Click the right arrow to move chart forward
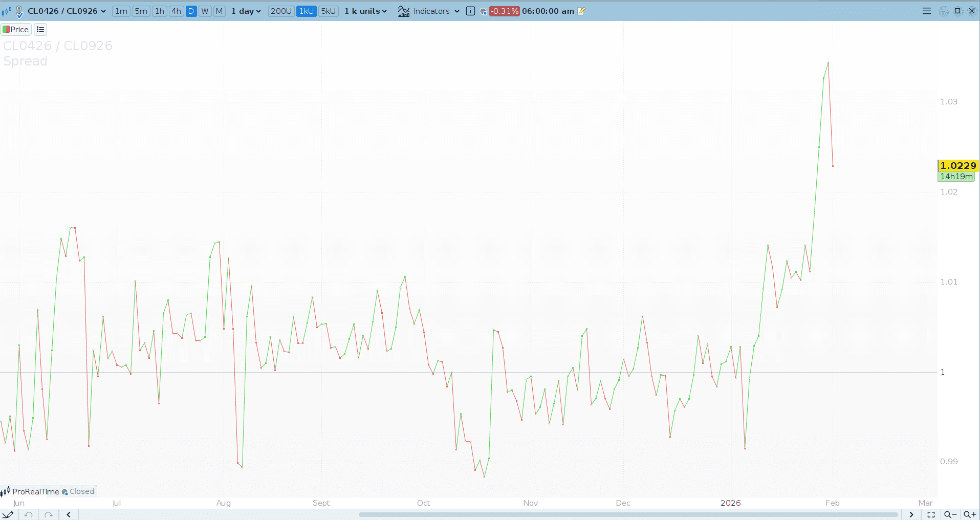 click(911, 514)
